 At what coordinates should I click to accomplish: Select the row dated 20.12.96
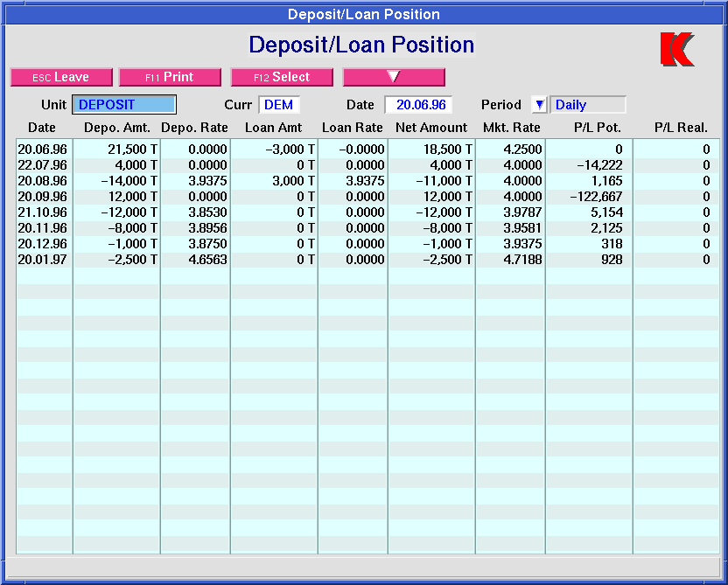pyautogui.click(x=367, y=244)
